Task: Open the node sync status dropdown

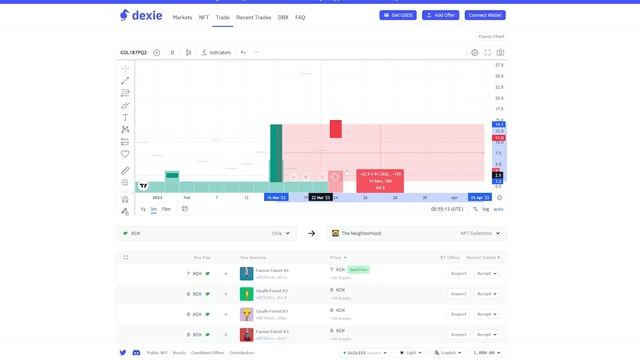Action: pyautogui.click(x=364, y=353)
